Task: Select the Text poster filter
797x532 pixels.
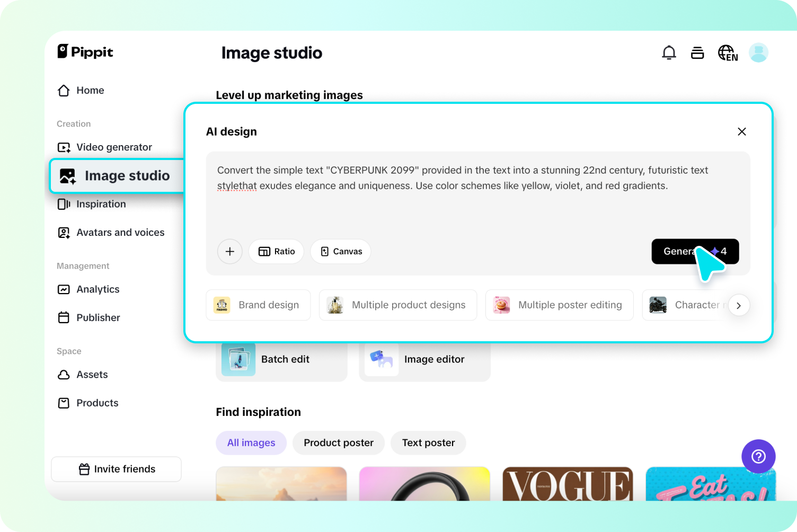Action: pos(428,443)
